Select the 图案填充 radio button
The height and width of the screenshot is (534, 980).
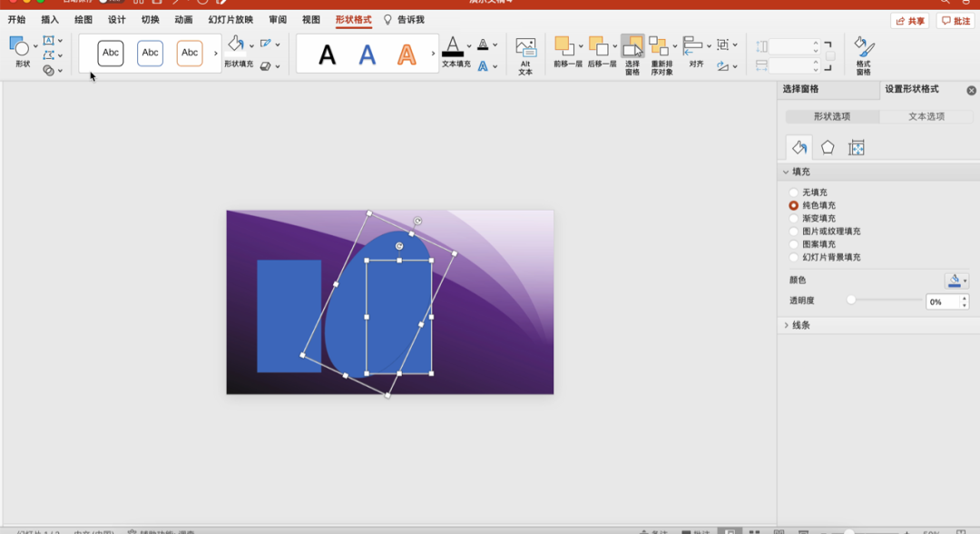point(794,244)
